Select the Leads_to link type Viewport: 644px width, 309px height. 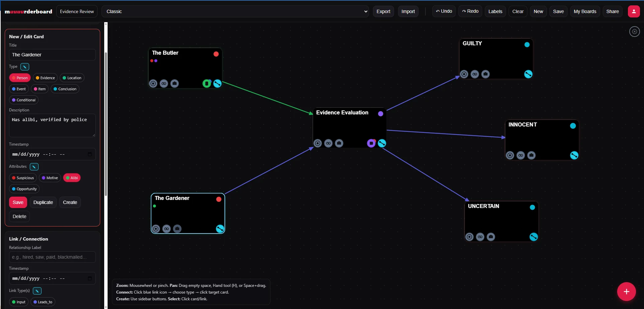coord(43,302)
